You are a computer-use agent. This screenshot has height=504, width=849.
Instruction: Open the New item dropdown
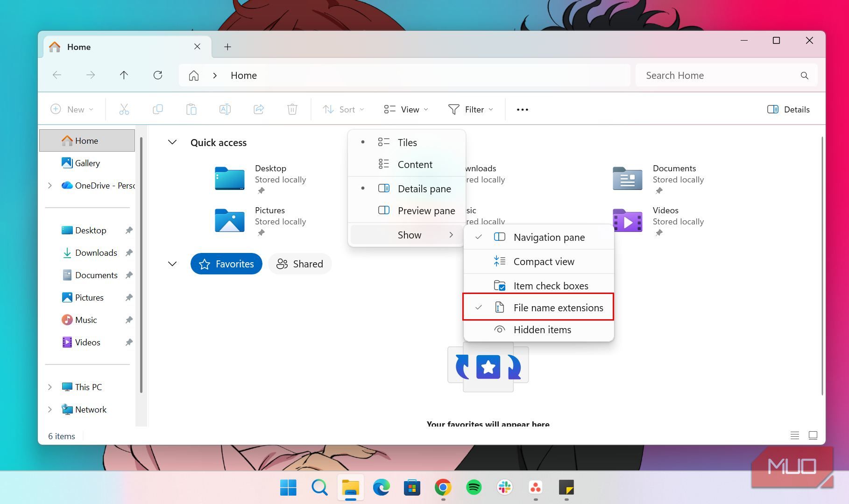pyautogui.click(x=72, y=110)
